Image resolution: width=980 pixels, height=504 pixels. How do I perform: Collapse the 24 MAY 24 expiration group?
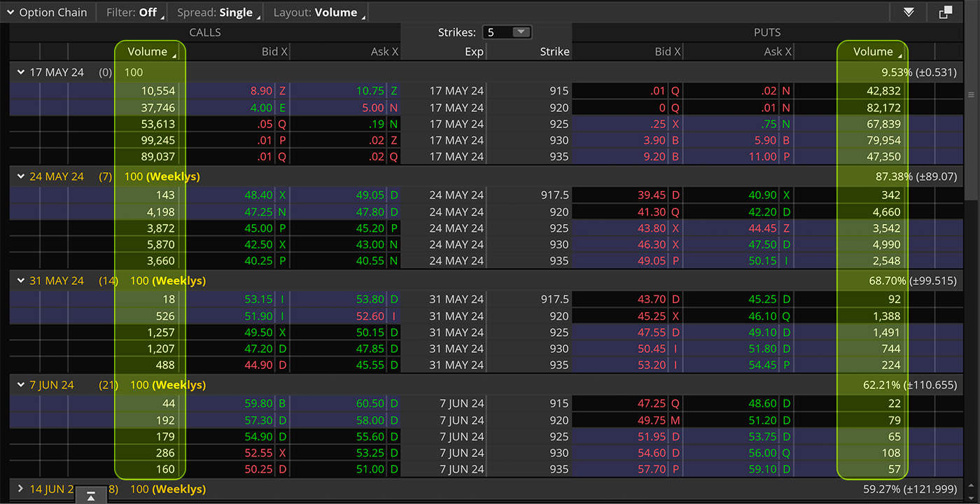[20, 176]
